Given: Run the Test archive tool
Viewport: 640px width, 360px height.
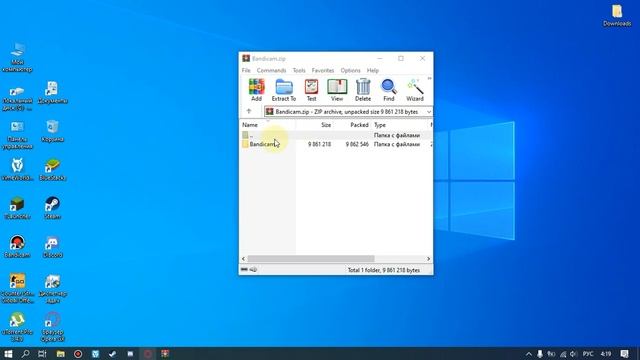Looking at the screenshot, I should point(311,90).
